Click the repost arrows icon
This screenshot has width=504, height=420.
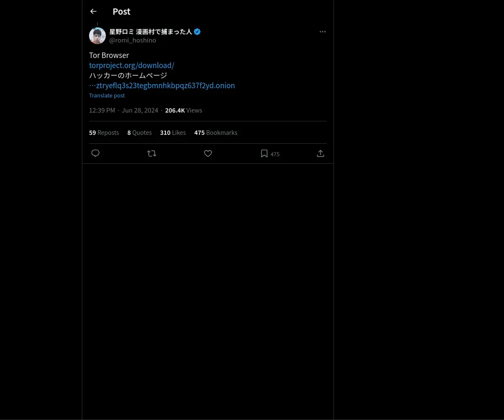[152, 153]
